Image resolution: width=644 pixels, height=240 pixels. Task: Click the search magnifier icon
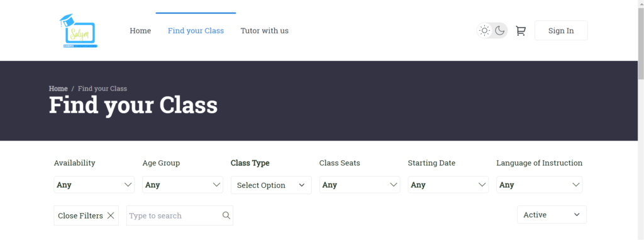click(226, 215)
